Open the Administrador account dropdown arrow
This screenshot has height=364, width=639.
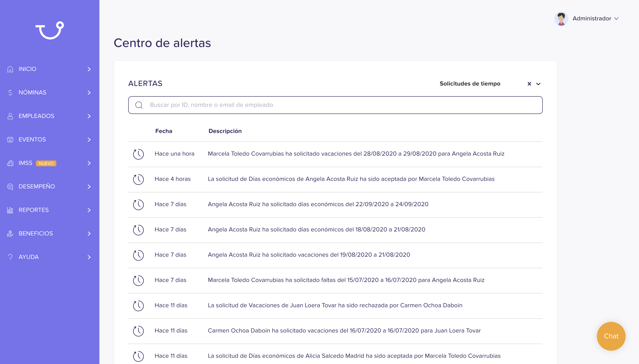pos(616,18)
